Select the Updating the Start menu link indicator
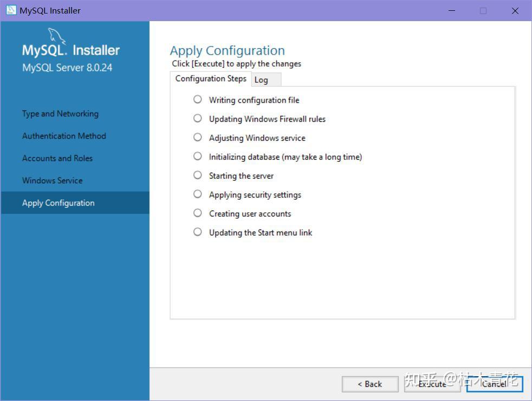This screenshot has width=532, height=401. (197, 232)
